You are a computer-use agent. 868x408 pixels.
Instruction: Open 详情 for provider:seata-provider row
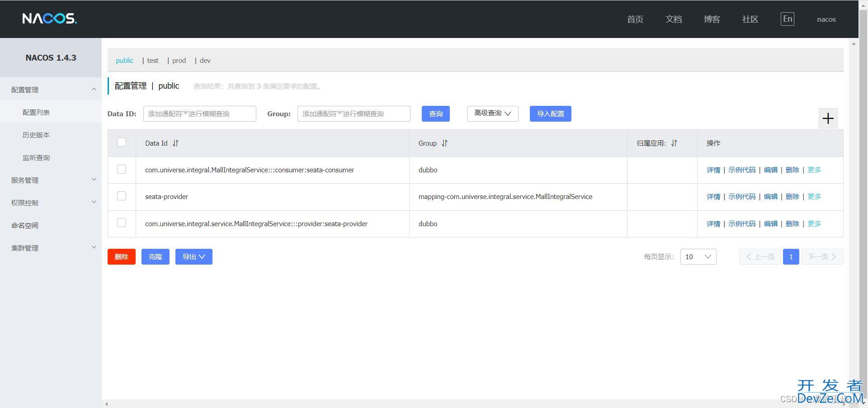[x=713, y=224]
